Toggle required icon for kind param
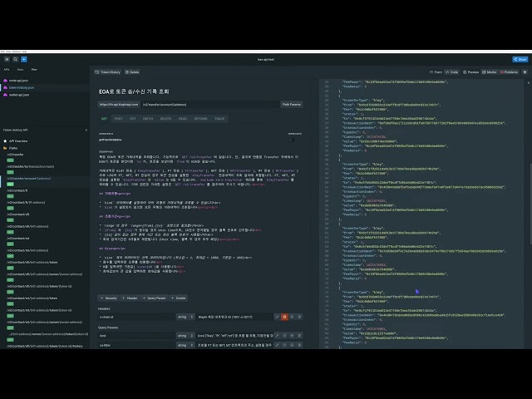Screen dimensions: 532x399 pyautogui.click(x=284, y=336)
